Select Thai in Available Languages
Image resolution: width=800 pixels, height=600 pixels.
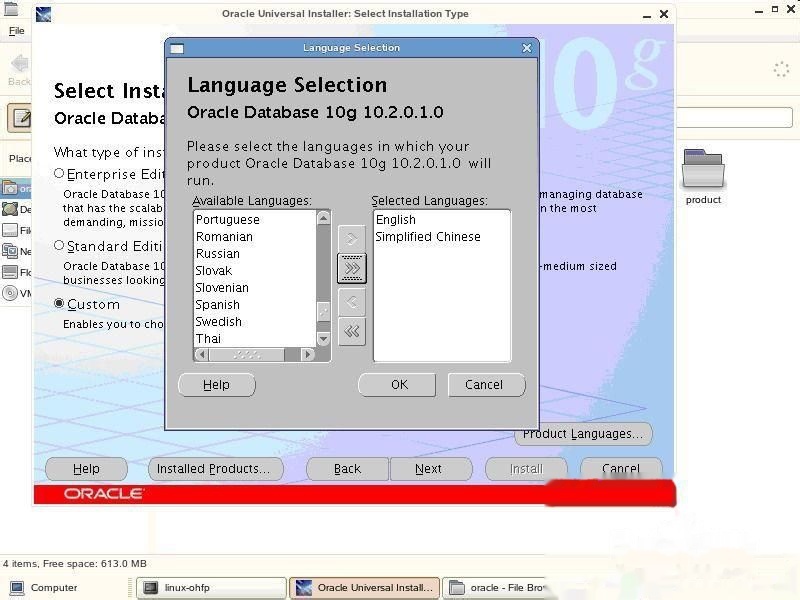(x=255, y=338)
